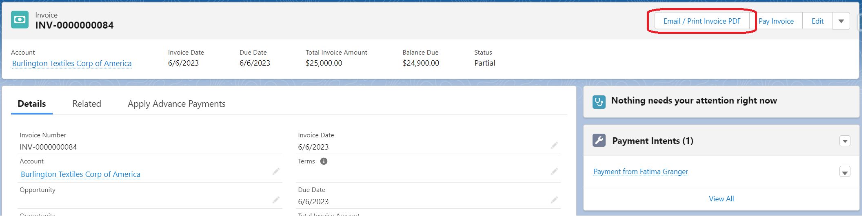The width and height of the screenshot is (868, 216).
Task: Open Payment from Fatima Granger link
Action: (x=640, y=172)
